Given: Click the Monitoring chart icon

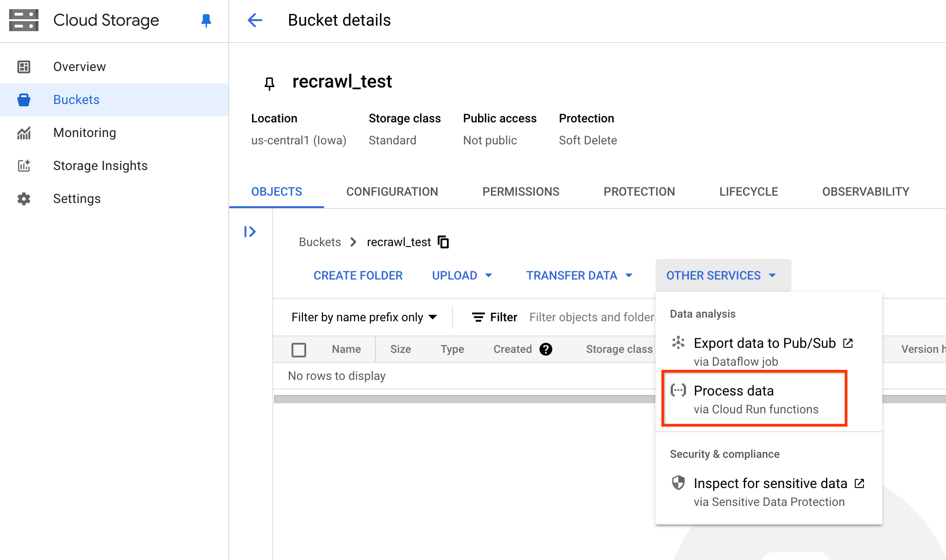Looking at the screenshot, I should (24, 133).
